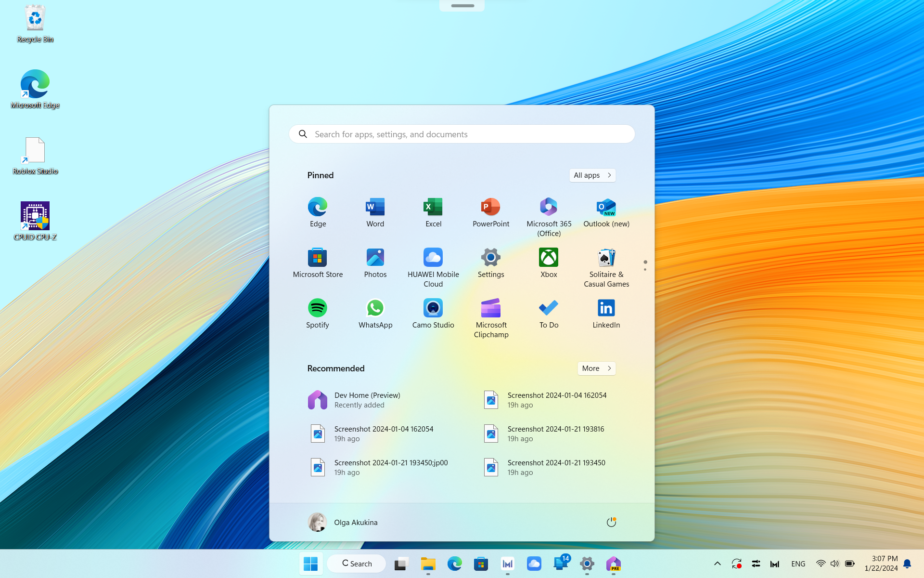Launch HUAWEI Mobile Cloud from pinned apps
924x578 pixels.
tap(433, 267)
